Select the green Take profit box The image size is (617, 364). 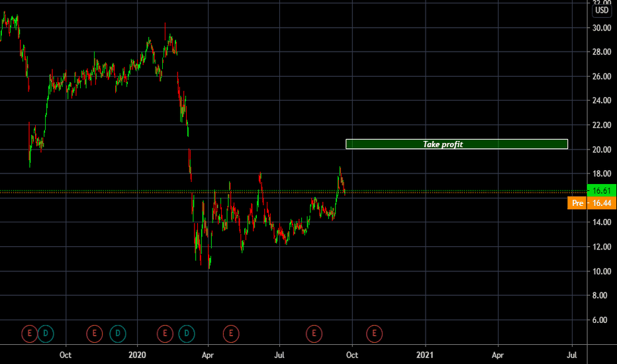click(x=456, y=144)
